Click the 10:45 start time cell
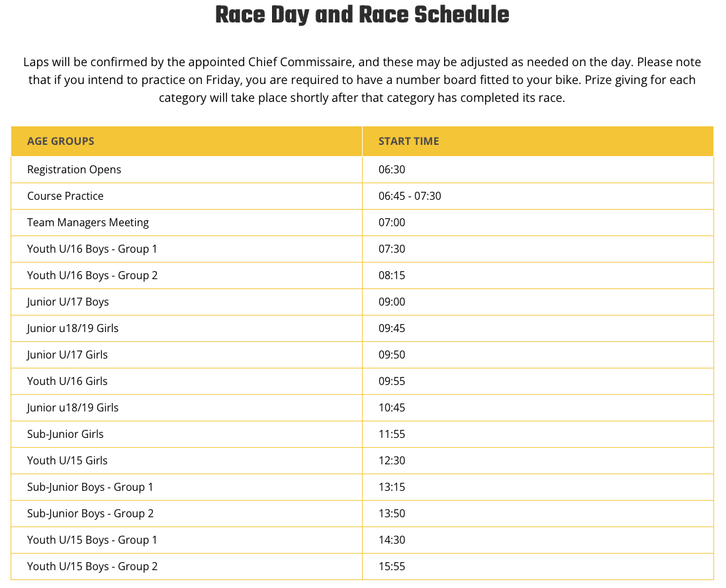 [392, 407]
